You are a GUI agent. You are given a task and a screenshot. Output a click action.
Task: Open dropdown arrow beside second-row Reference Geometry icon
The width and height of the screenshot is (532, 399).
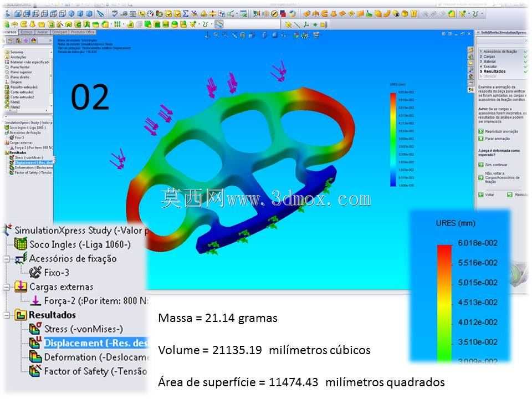click(x=199, y=24)
